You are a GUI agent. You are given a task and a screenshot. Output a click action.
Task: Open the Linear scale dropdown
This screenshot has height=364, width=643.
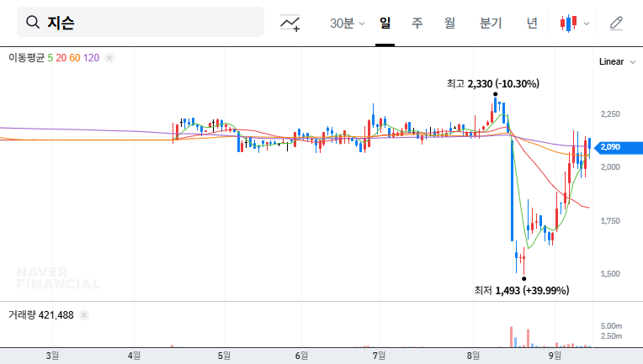tap(617, 62)
